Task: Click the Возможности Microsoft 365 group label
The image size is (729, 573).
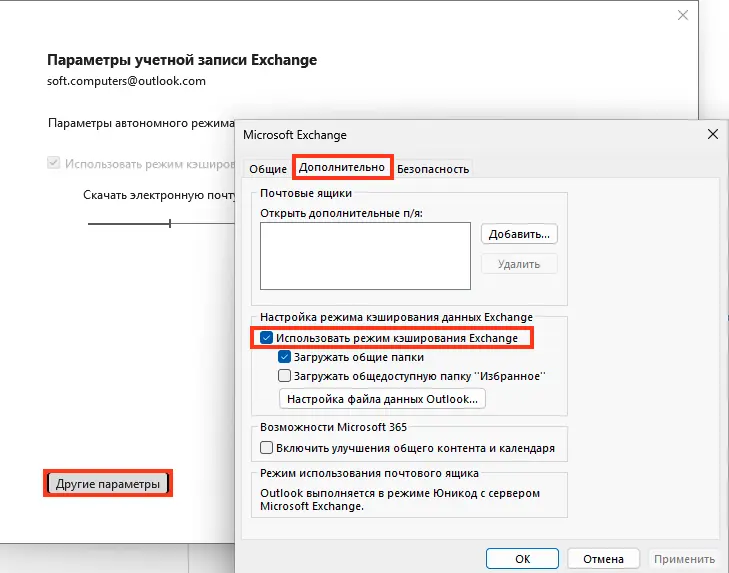Action: pos(333,427)
